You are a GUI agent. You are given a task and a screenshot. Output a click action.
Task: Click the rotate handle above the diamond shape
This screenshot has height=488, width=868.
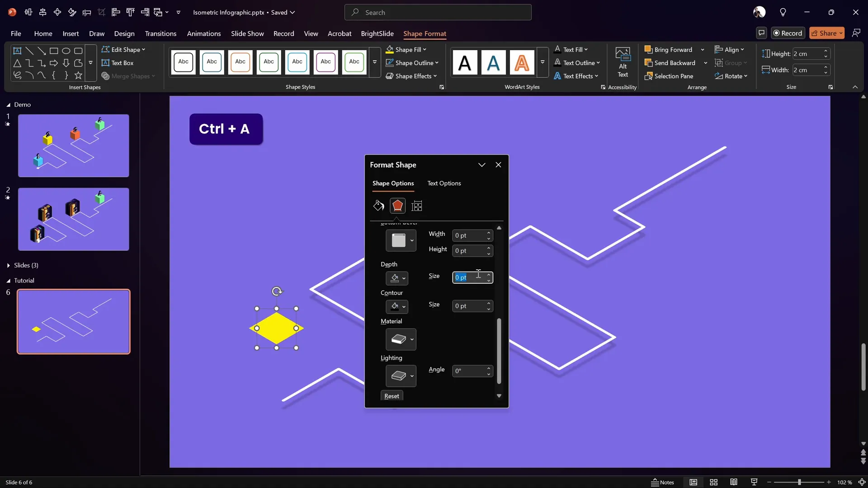coord(277,291)
